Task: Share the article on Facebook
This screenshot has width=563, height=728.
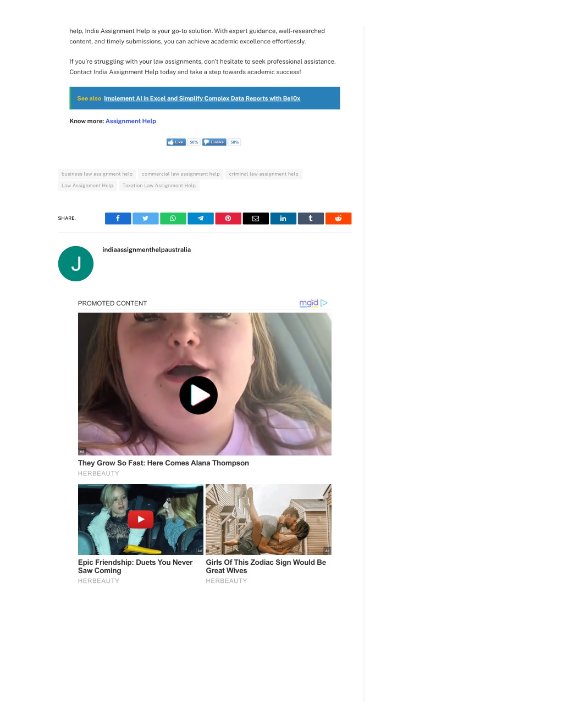Action: pyautogui.click(x=118, y=219)
